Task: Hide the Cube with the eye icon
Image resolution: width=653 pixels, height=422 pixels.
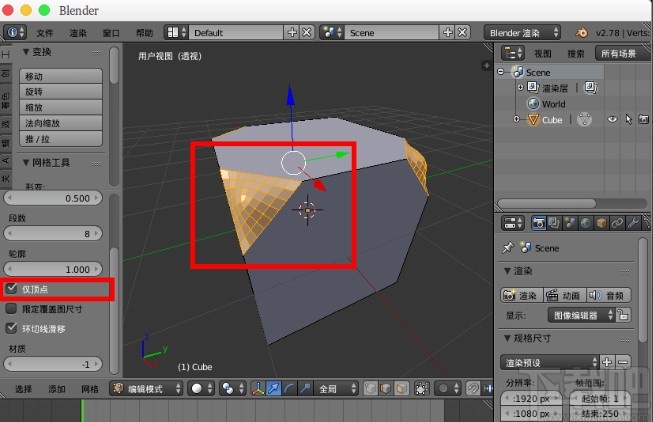Action: (x=612, y=120)
